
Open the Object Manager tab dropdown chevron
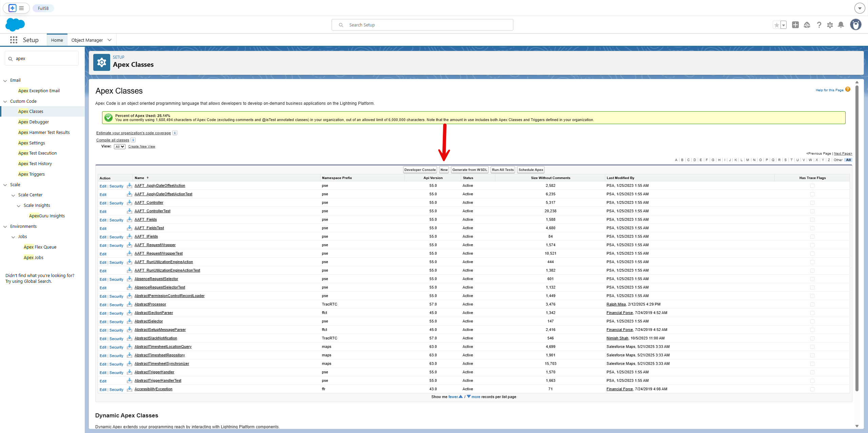coord(110,40)
